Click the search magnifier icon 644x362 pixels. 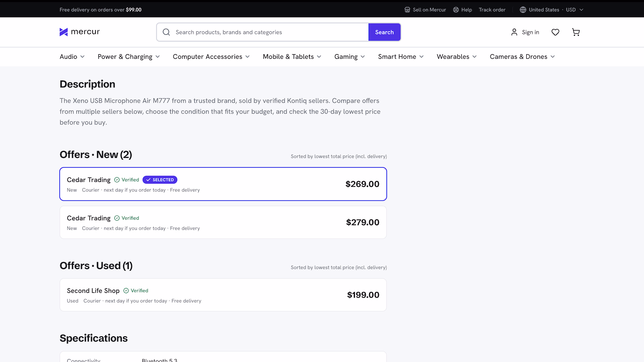tap(166, 32)
